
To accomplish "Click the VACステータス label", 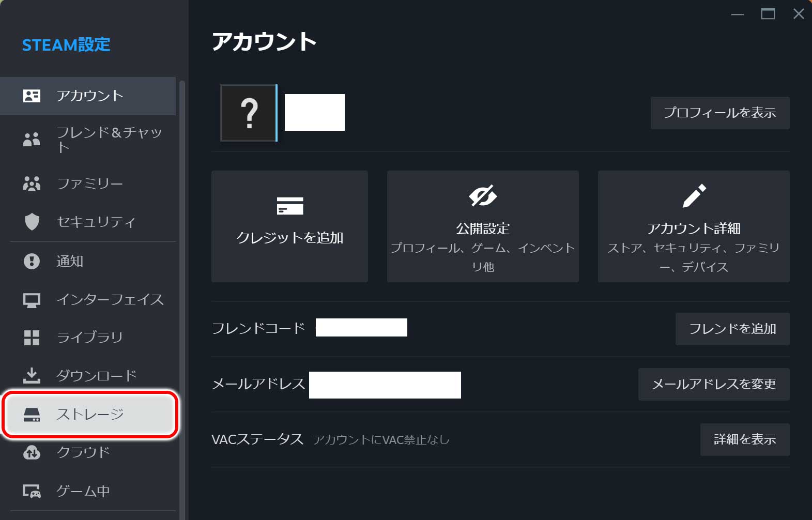I will pyautogui.click(x=257, y=439).
